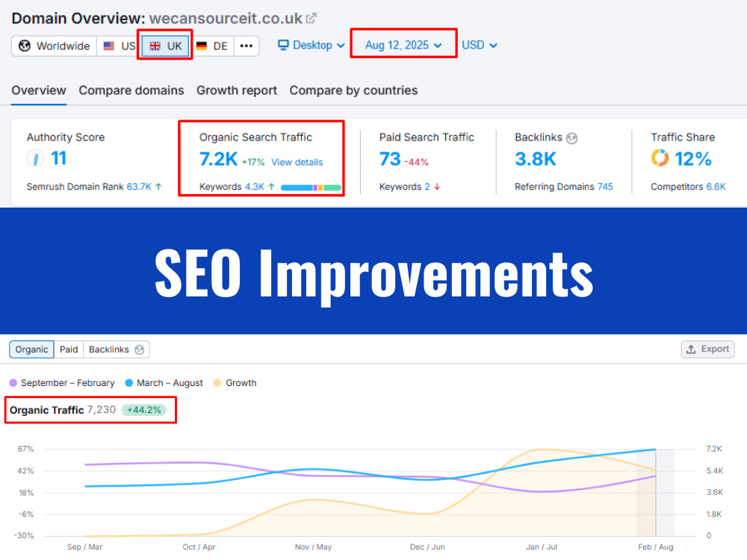Viewport: 747px width, 560px height.
Task: Open Referring Domains 745 link
Action: coord(605,187)
